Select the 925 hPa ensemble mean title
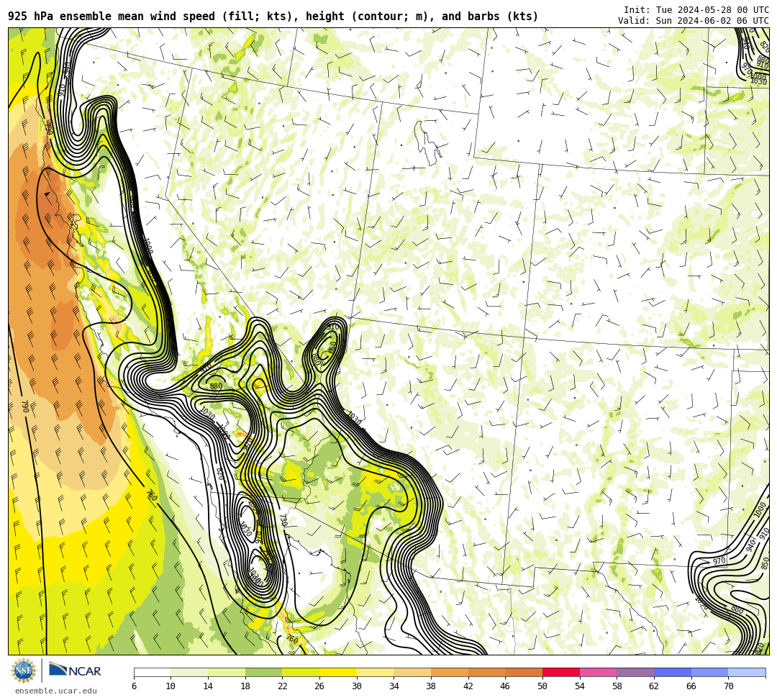The image size is (777, 700). pos(273,17)
